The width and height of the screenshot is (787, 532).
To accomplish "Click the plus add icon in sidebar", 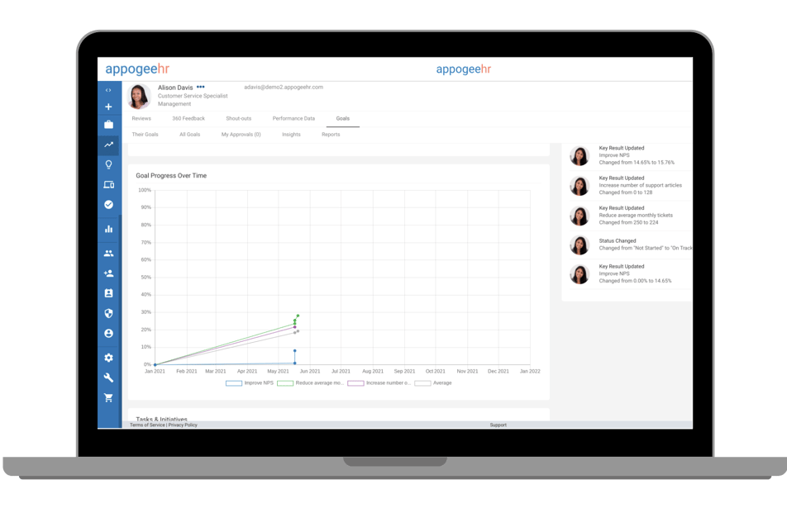I will coord(108,107).
